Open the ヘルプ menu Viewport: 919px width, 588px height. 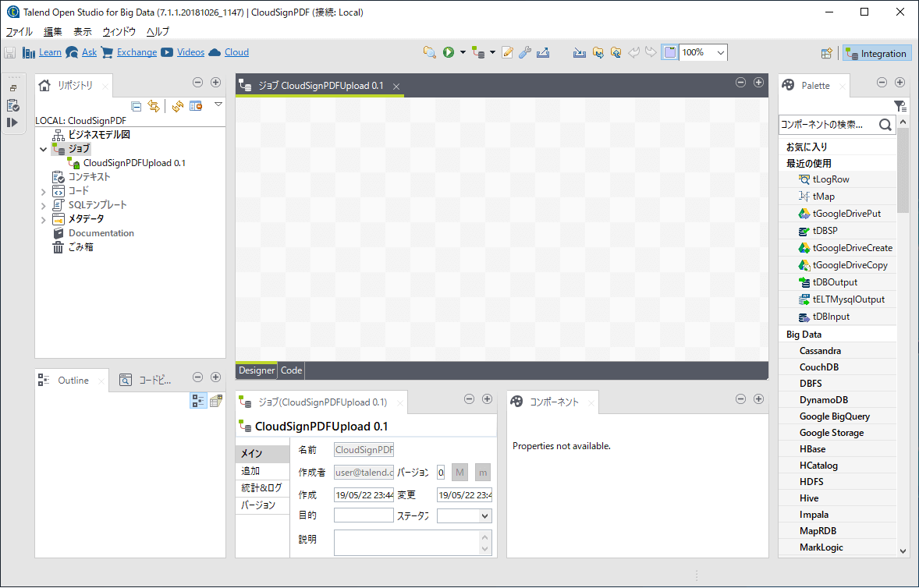pyautogui.click(x=158, y=32)
